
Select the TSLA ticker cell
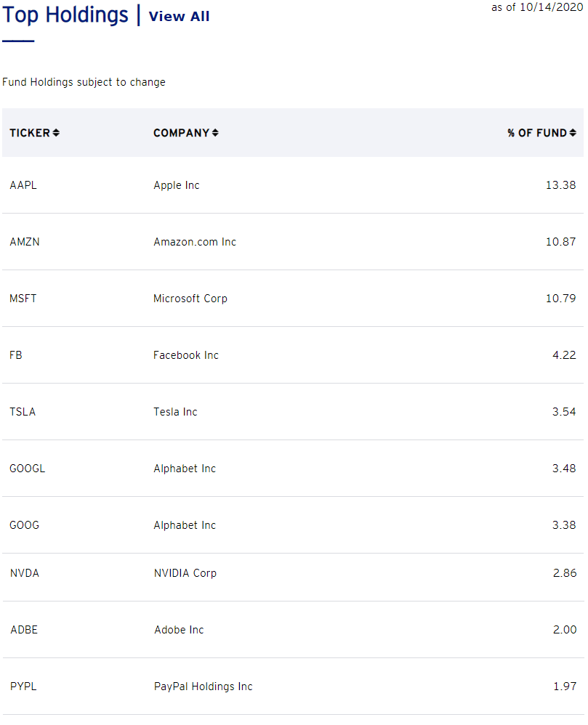tap(23, 412)
